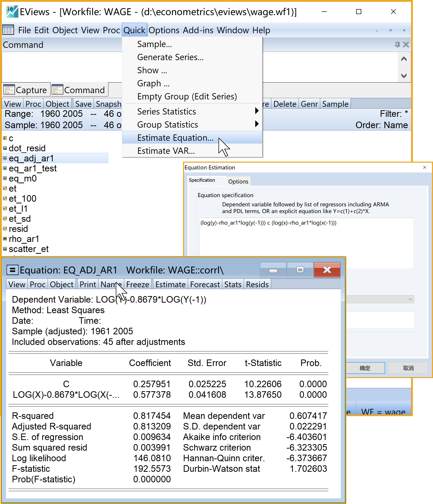The width and height of the screenshot is (433, 504).
Task: Open Resids in equation toolbar
Action: (257, 284)
